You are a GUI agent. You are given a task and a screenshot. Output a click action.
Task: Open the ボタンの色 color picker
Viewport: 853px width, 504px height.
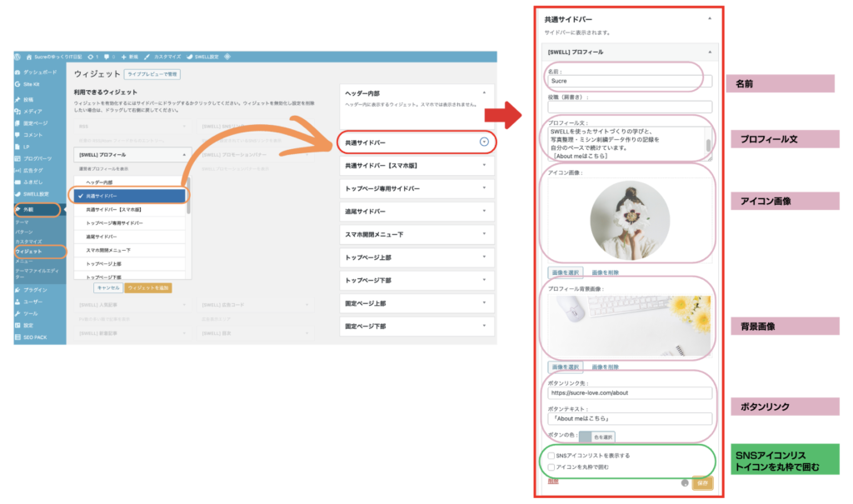pos(596,437)
